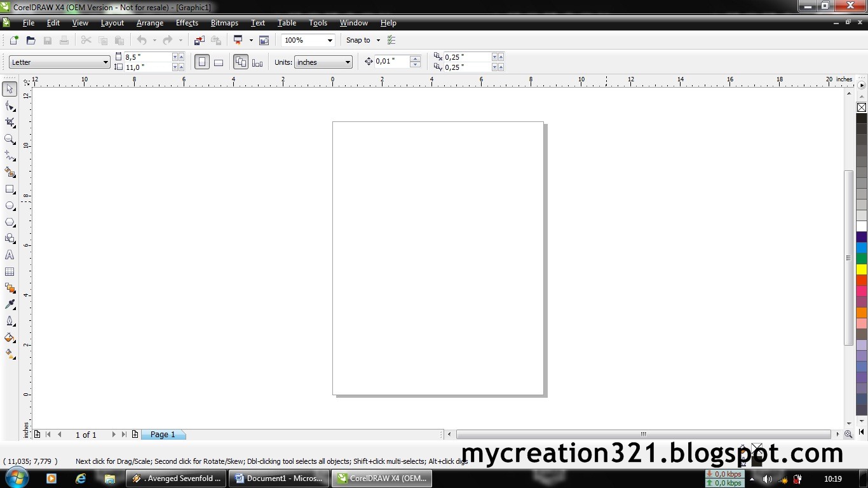Image resolution: width=868 pixels, height=488 pixels.
Task: Open the Units inches dropdown
Action: [x=348, y=62]
